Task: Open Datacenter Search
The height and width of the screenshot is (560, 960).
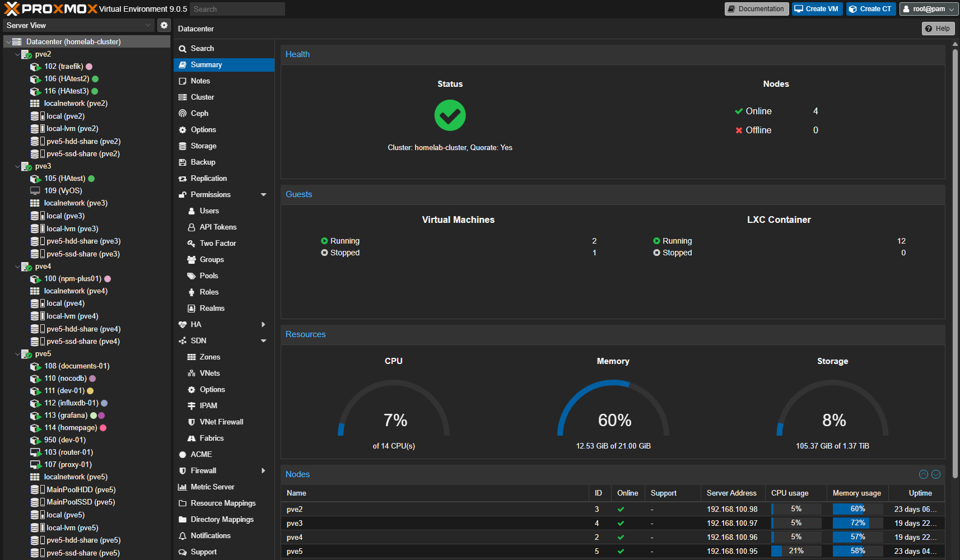Action: pyautogui.click(x=202, y=48)
